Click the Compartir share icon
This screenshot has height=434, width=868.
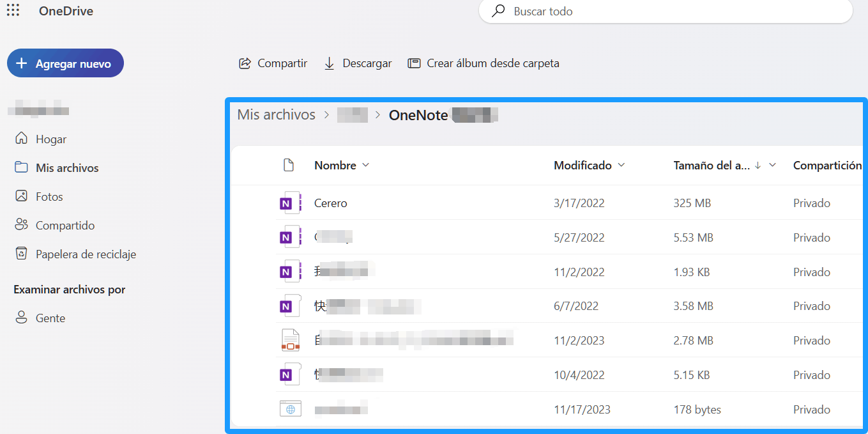(x=244, y=63)
